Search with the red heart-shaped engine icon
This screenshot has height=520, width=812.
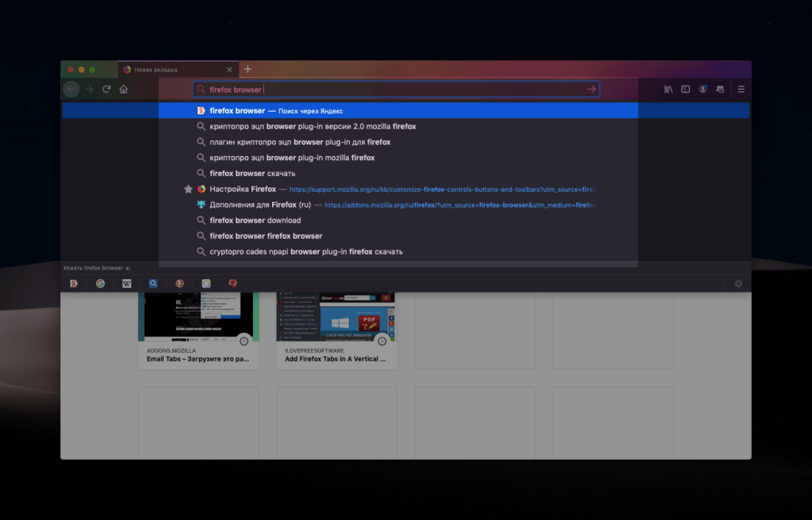click(x=232, y=283)
